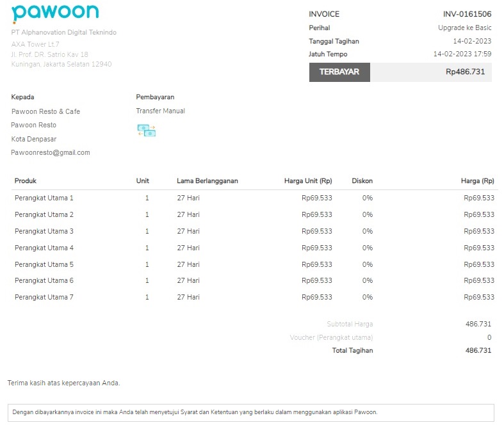504x425 pixels.
Task: Select the Perangkat Utama 5 row
Action: pyautogui.click(x=254, y=264)
